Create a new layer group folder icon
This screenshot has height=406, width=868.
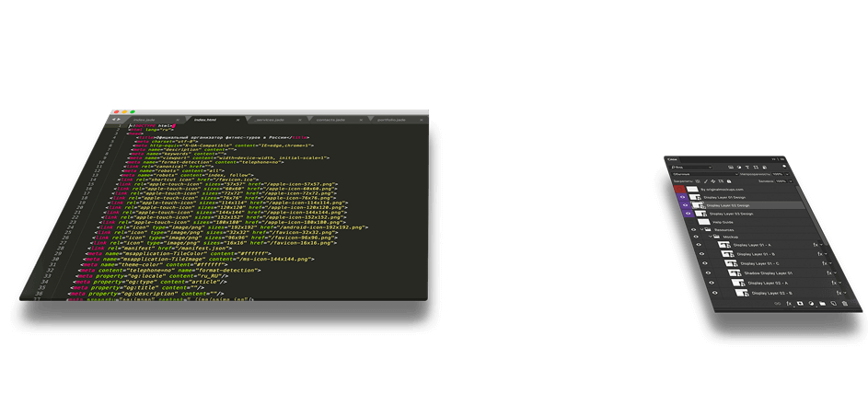click(821, 303)
